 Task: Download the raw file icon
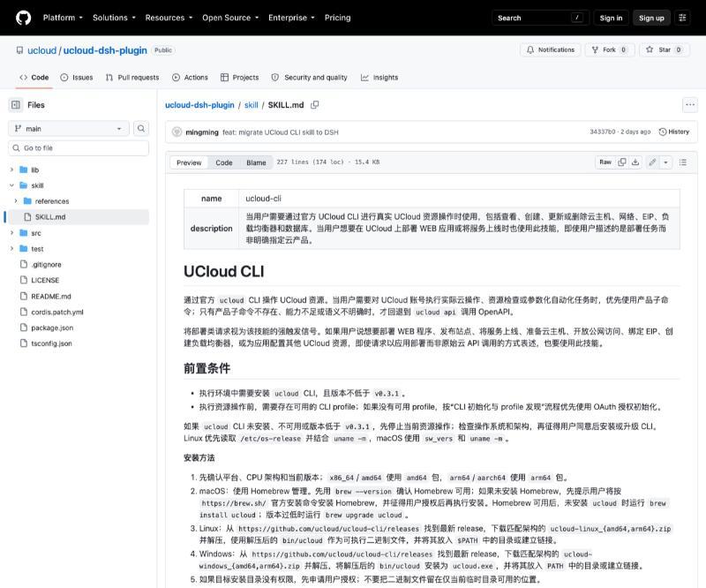click(635, 162)
